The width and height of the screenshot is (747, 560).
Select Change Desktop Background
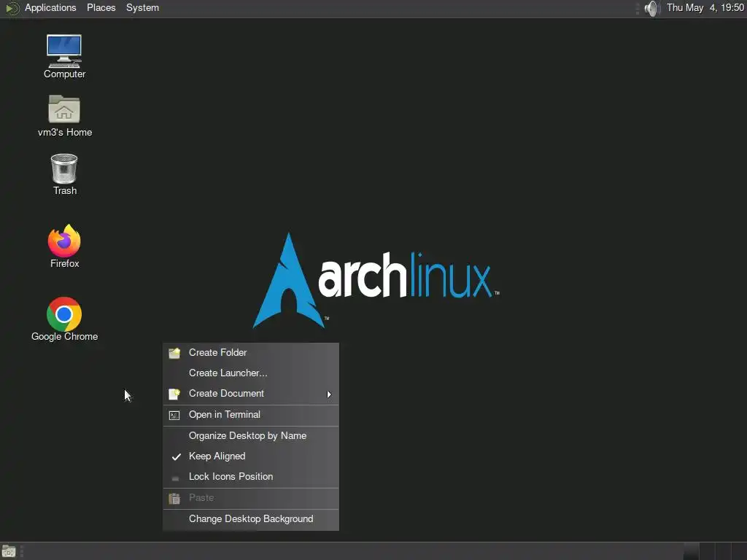(x=251, y=519)
